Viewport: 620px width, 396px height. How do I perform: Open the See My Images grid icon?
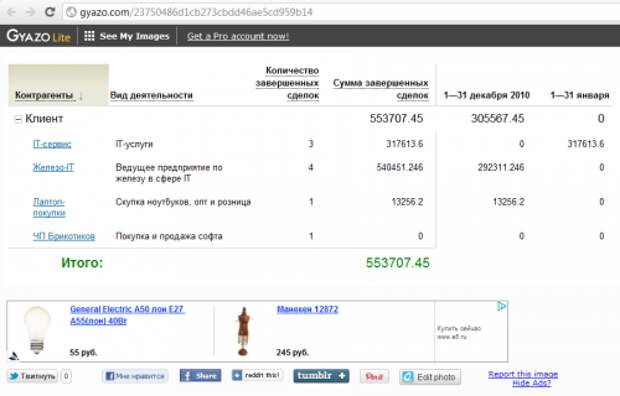89,36
